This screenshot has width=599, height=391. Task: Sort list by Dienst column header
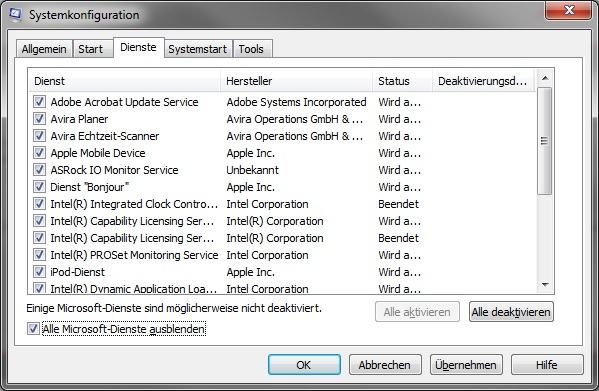(124, 81)
